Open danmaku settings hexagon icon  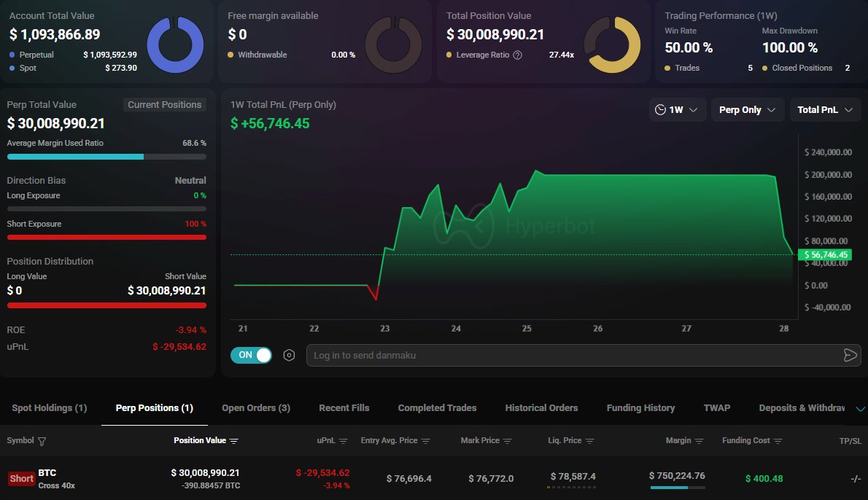point(289,355)
